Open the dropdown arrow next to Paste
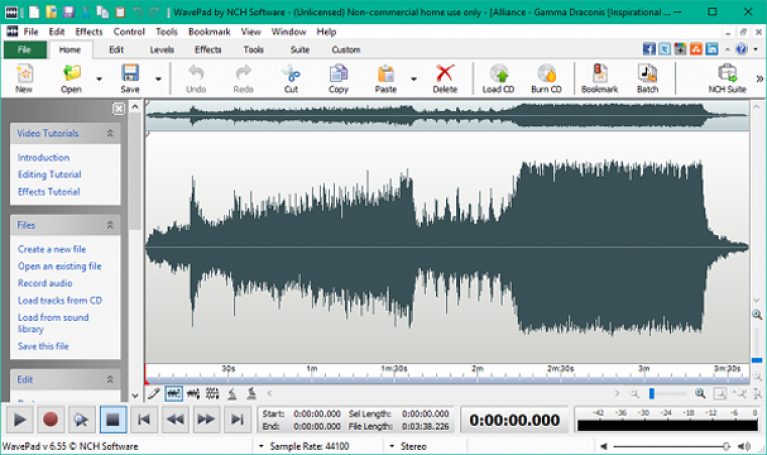This screenshot has height=455, width=767. [x=414, y=79]
